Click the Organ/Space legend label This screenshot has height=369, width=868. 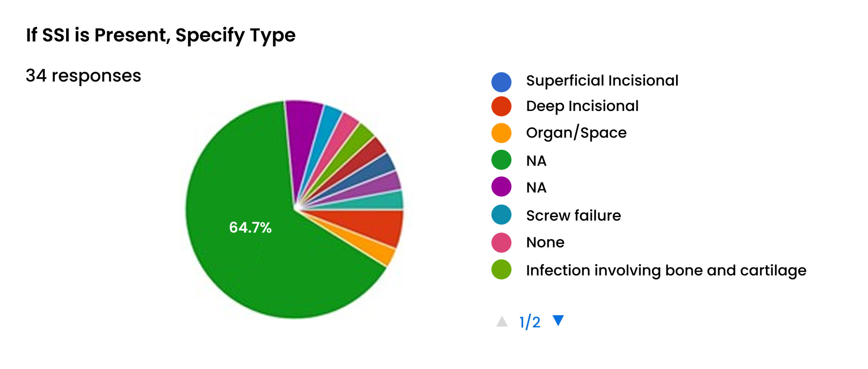pos(576,133)
